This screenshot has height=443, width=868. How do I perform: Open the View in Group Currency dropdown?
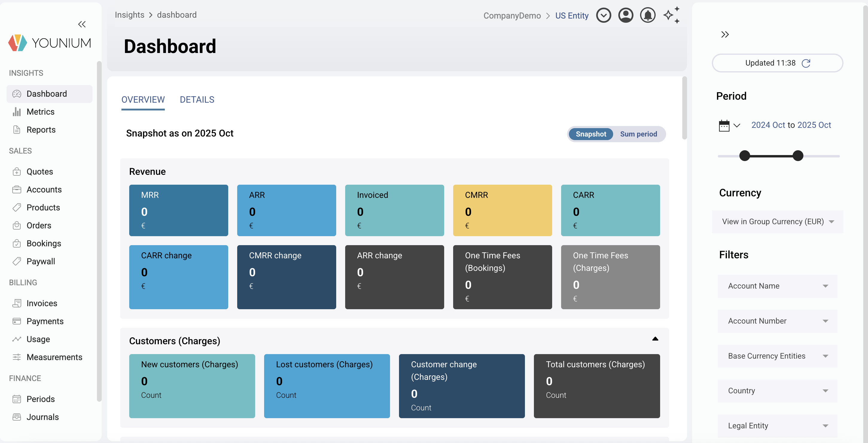[x=777, y=221]
